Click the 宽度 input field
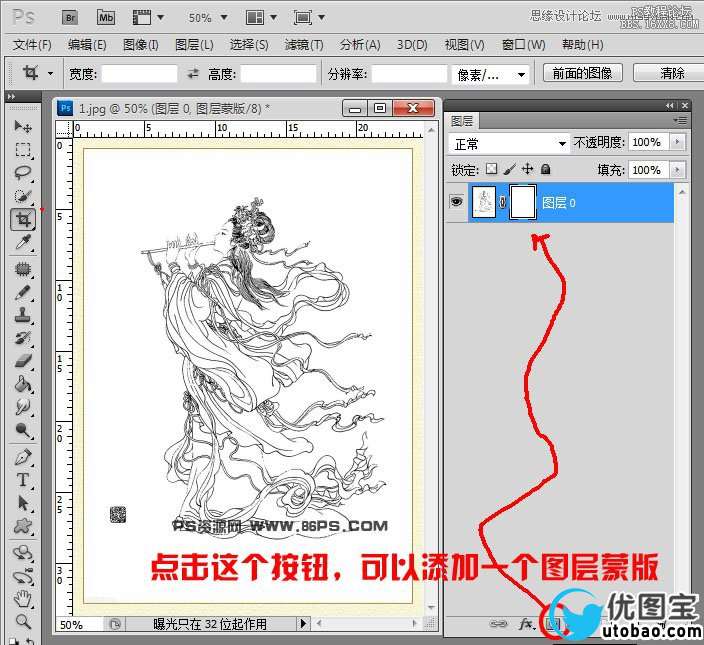 tap(140, 74)
